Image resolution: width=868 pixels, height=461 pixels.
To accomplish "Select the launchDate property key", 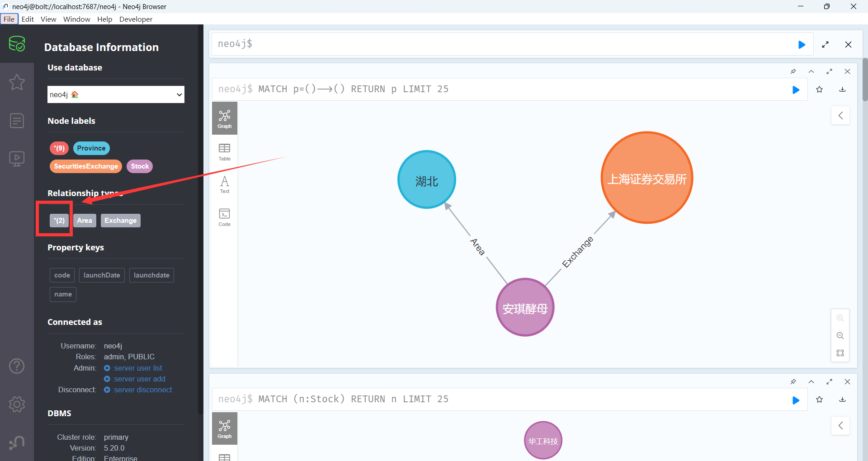I will (102, 275).
